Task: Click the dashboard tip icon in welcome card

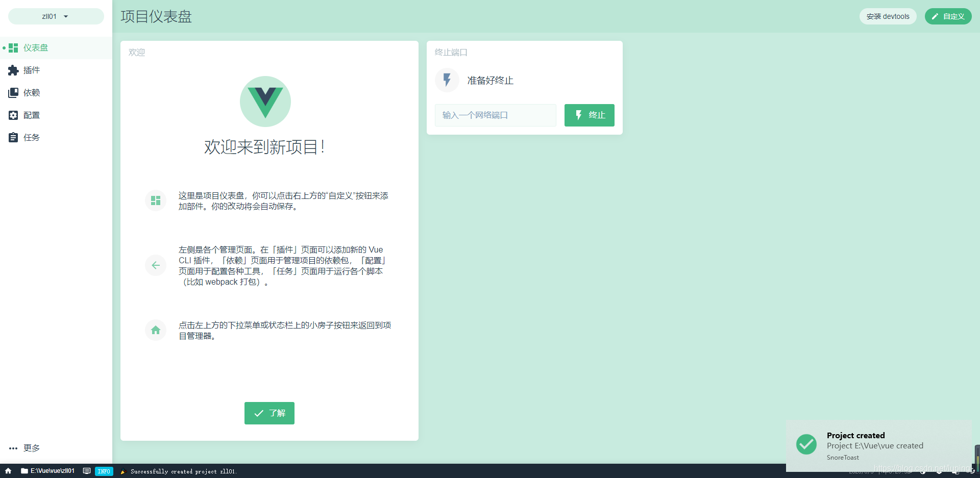Action: pos(156,200)
